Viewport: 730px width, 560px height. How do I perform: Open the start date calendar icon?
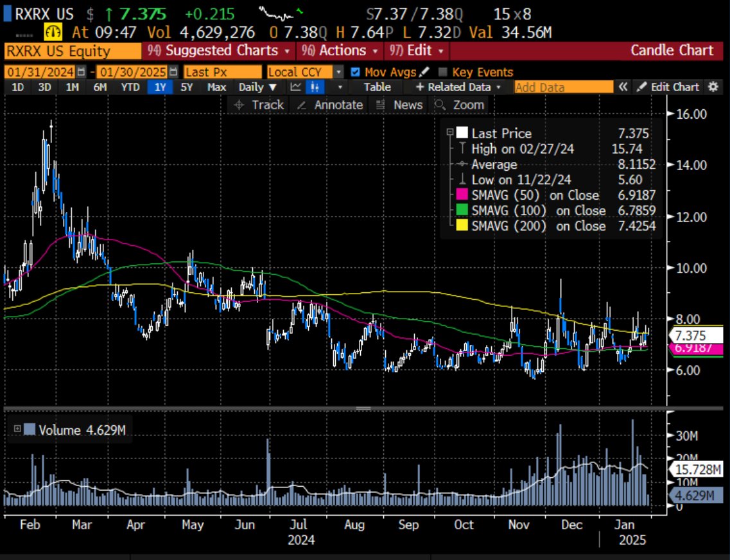[x=81, y=72]
